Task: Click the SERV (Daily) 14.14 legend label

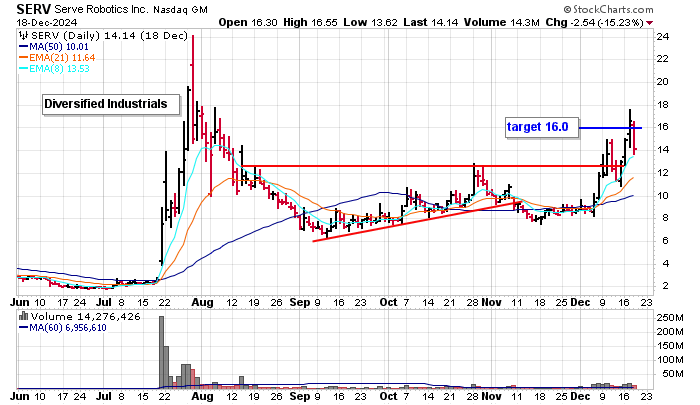Action: pos(109,36)
